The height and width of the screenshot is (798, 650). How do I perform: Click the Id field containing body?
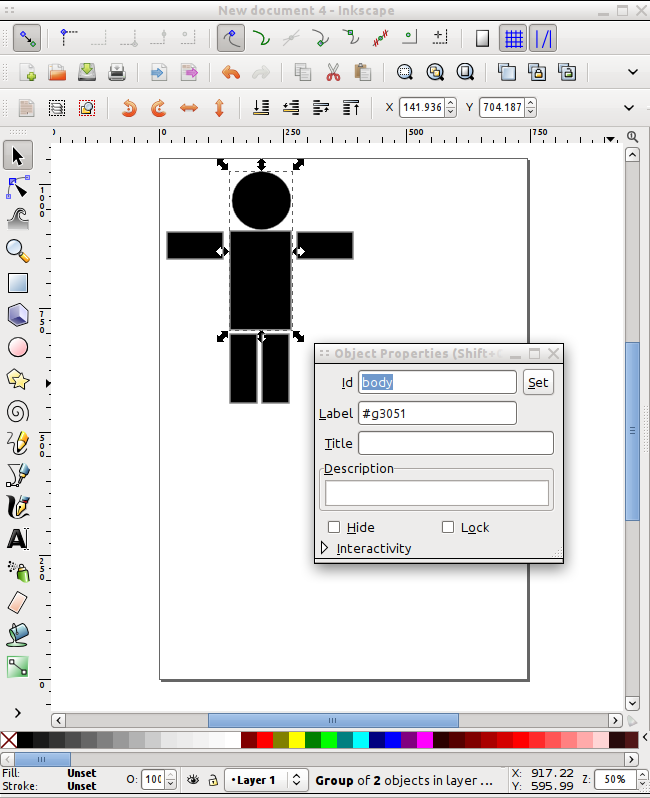437,382
